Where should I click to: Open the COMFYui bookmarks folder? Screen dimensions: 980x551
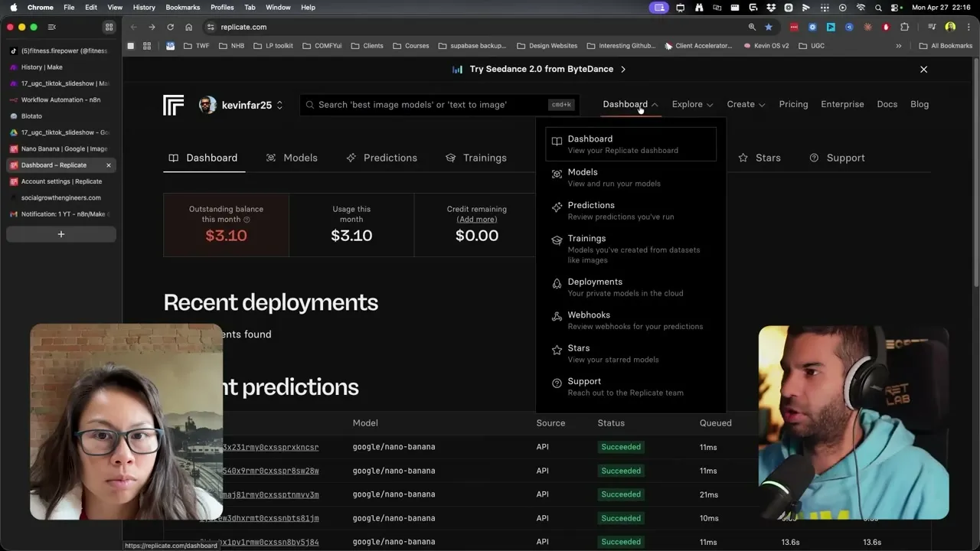(322, 46)
